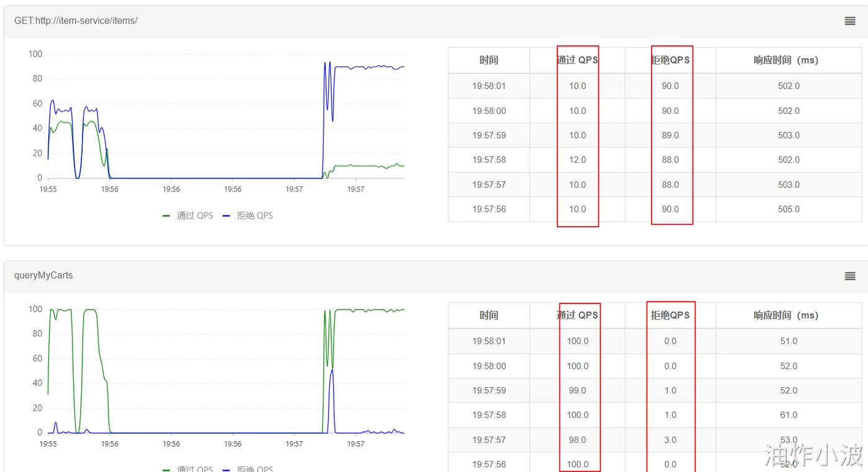The width and height of the screenshot is (868, 472).
Task: Click the 通过 QPS header in the queryMyCarts table
Action: (x=577, y=315)
